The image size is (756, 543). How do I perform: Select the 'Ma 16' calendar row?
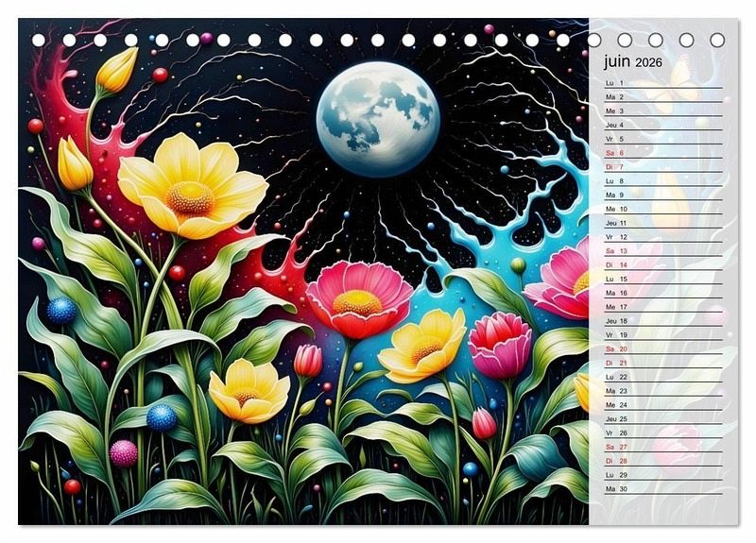click(x=664, y=293)
